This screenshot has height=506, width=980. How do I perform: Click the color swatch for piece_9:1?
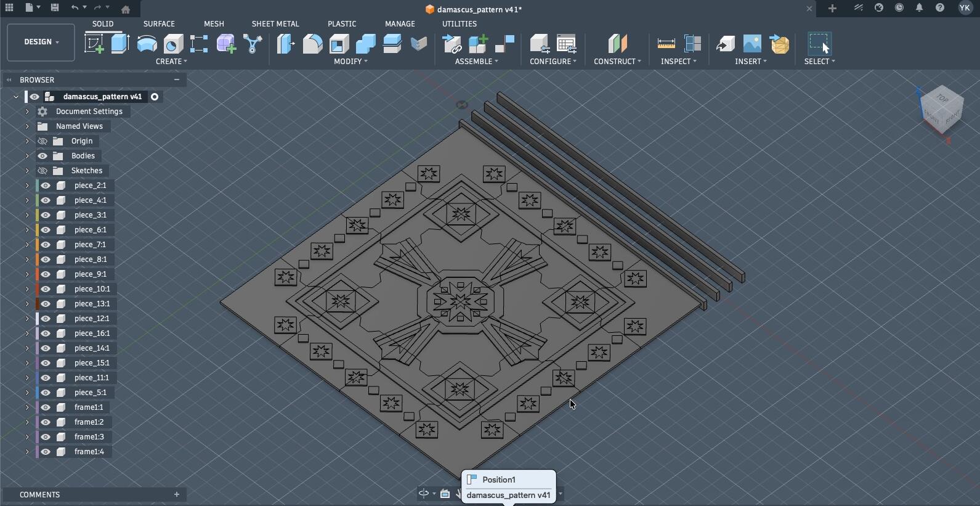point(38,274)
